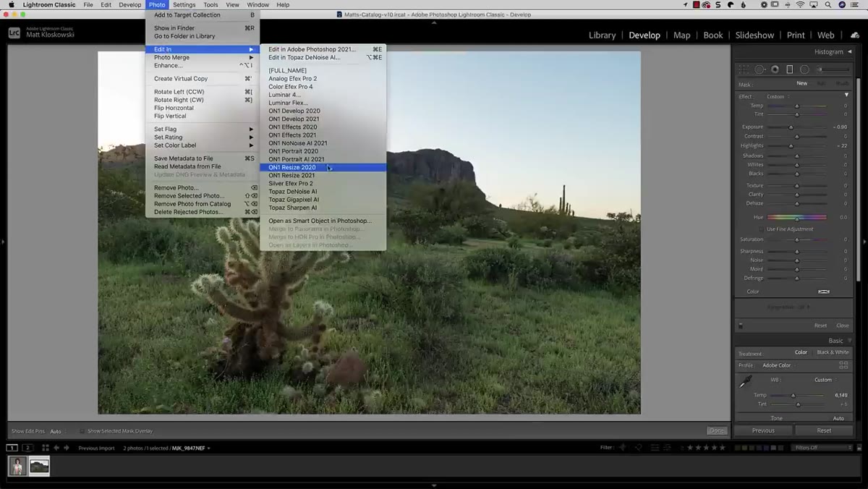Hide top module picker arrow
Viewport: 868px width, 489px height.
pos(434,23)
